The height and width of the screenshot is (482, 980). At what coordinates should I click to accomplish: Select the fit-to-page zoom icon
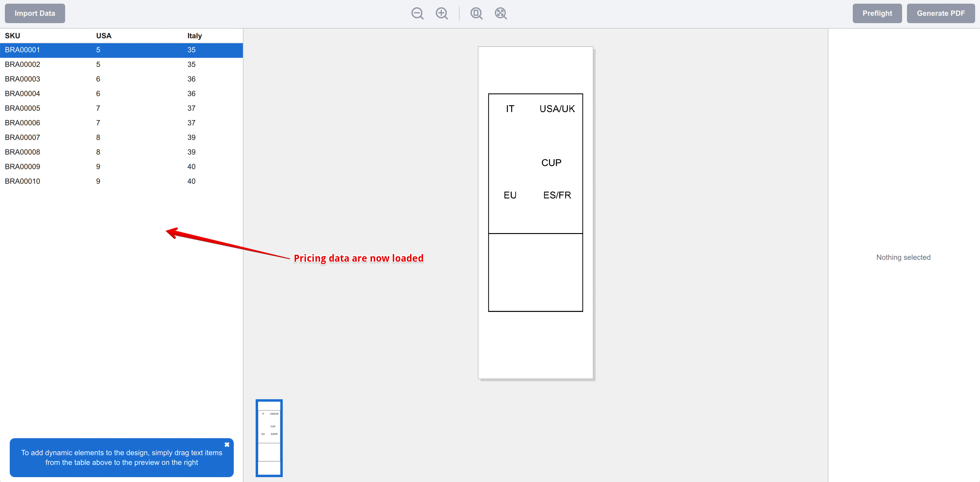coord(476,13)
